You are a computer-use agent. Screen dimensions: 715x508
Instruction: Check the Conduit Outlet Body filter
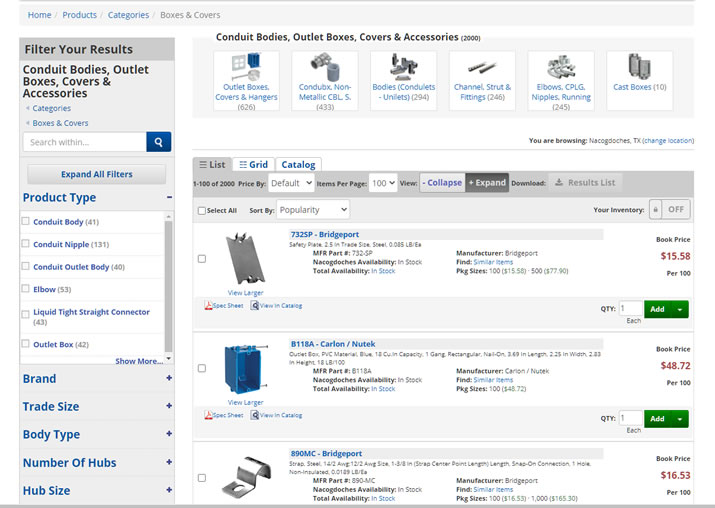(x=26, y=266)
